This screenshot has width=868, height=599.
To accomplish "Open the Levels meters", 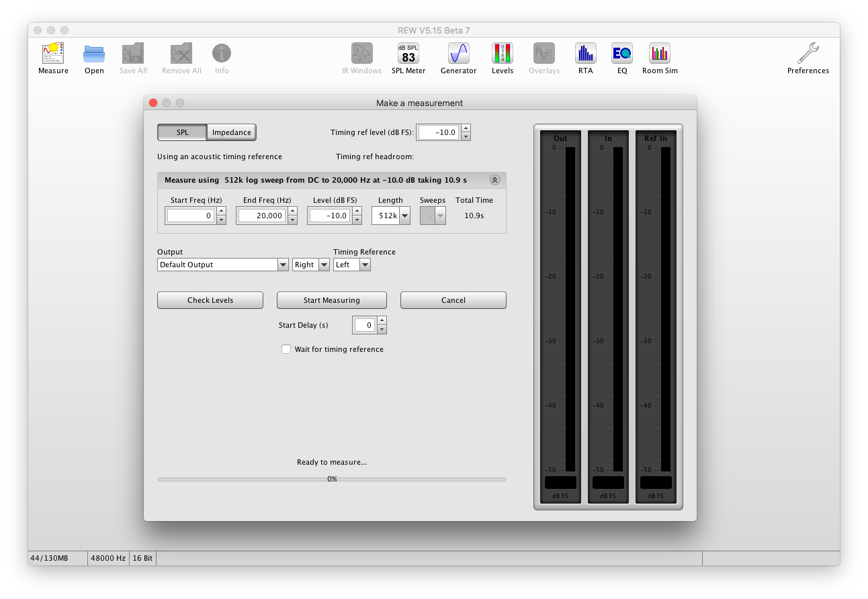I will tap(502, 57).
